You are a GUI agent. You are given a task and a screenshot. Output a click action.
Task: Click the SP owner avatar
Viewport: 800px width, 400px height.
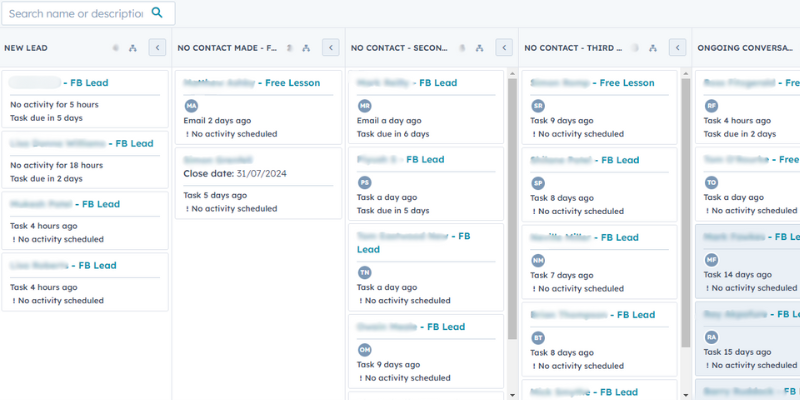point(538,183)
